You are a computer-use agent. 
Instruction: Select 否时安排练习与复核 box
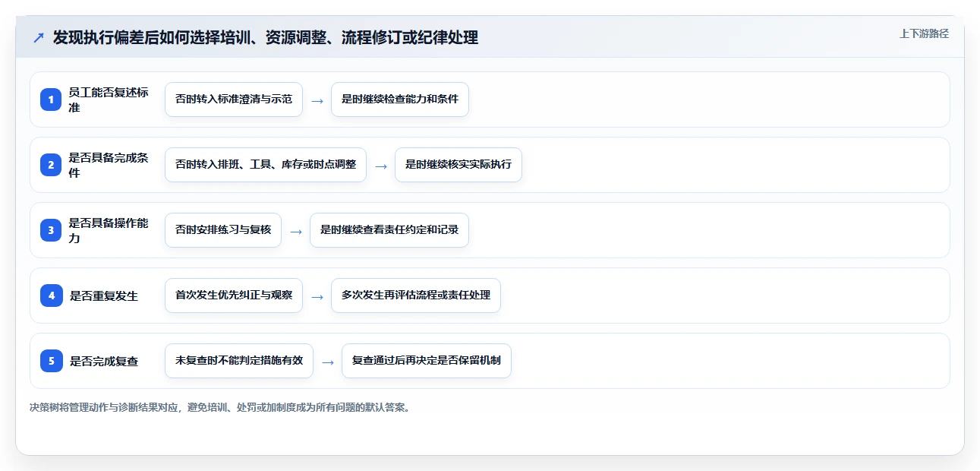223,230
